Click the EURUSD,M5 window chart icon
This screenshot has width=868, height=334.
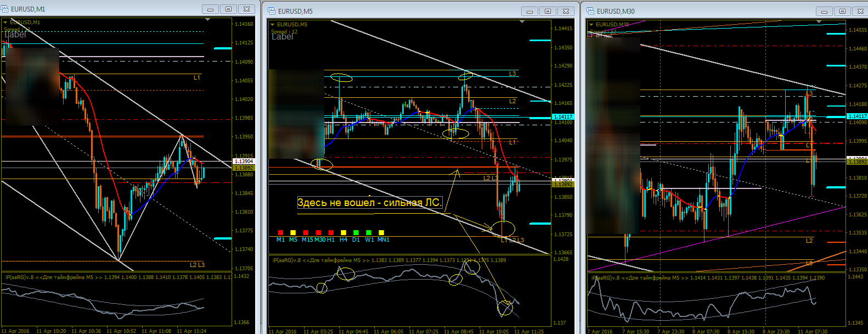[x=272, y=11]
